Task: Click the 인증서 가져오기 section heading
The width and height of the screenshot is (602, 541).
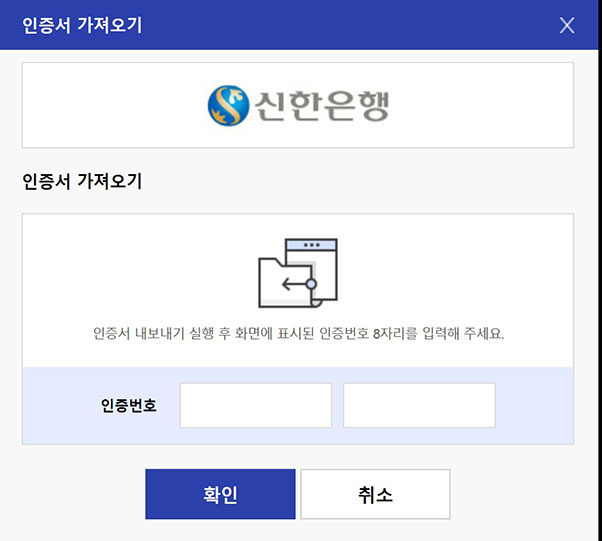Action: (x=82, y=181)
